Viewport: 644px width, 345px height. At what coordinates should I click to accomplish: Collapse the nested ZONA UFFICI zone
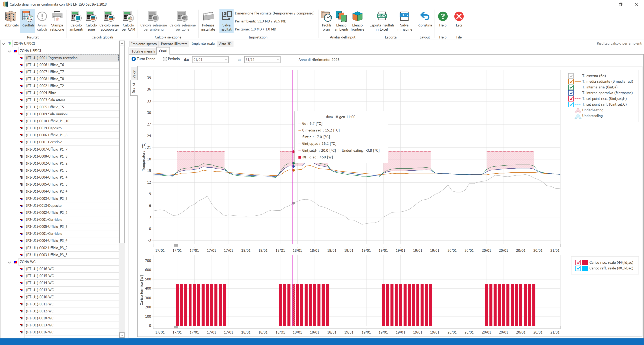pos(9,51)
